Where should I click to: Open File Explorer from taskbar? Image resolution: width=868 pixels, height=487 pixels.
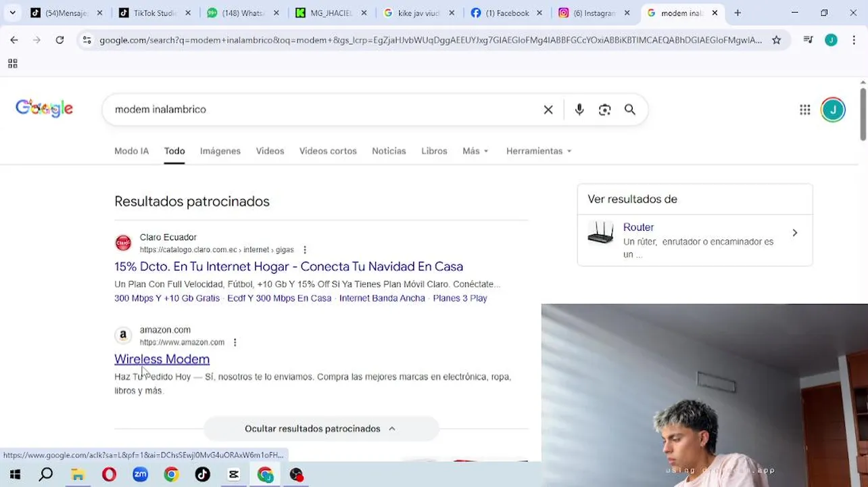click(78, 475)
